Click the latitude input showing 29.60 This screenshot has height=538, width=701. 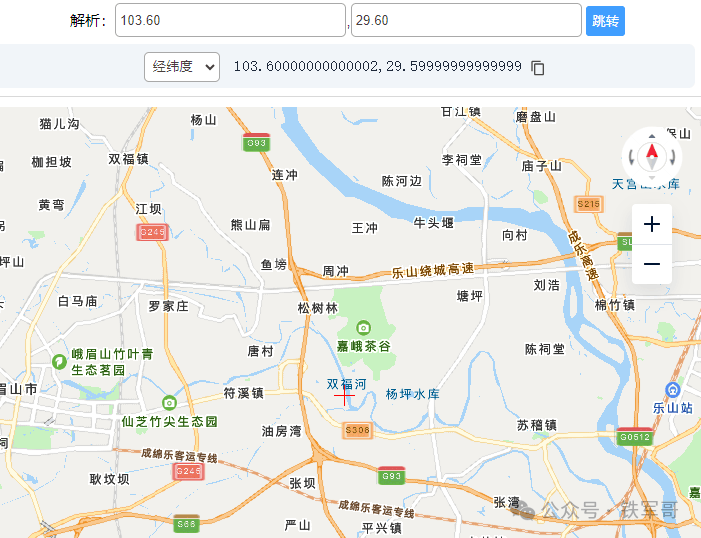(x=466, y=20)
